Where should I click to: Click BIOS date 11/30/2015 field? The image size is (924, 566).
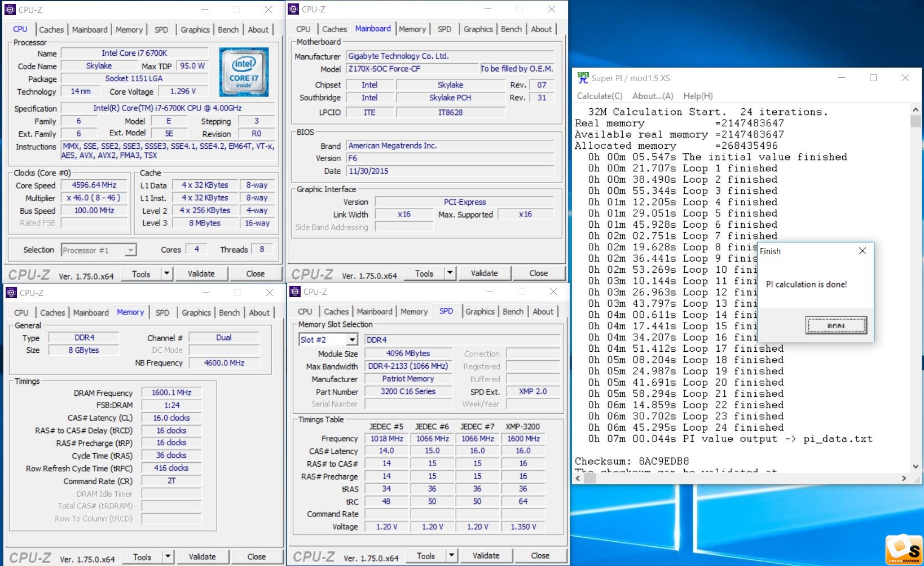click(450, 171)
